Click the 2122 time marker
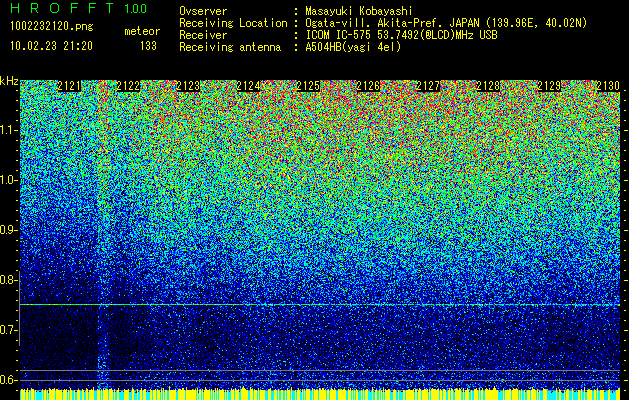 point(128,86)
